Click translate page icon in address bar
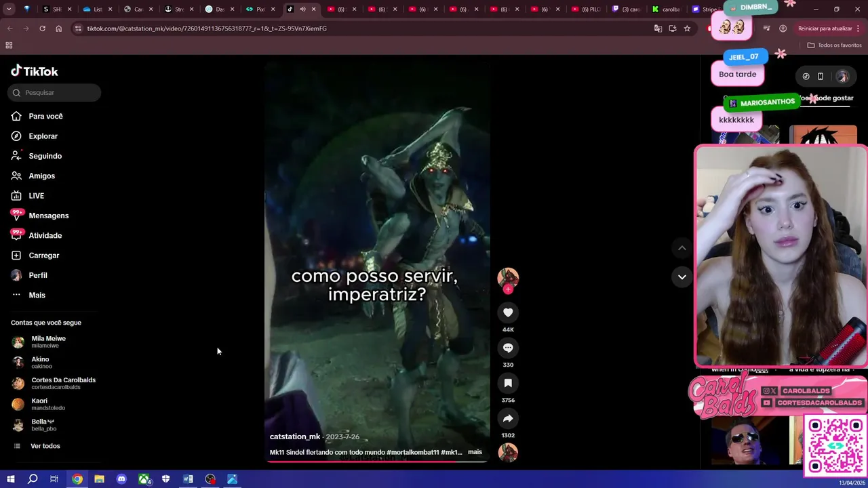This screenshot has height=488, width=868. coord(658,28)
